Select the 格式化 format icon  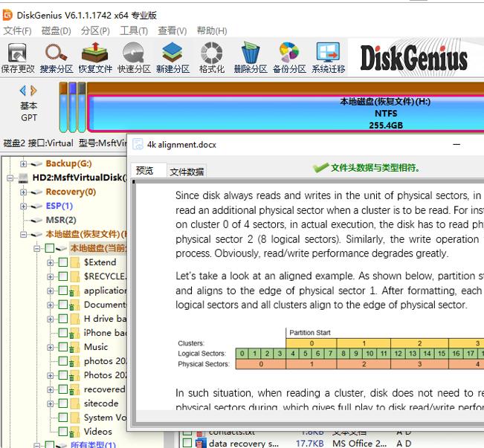[x=212, y=58]
